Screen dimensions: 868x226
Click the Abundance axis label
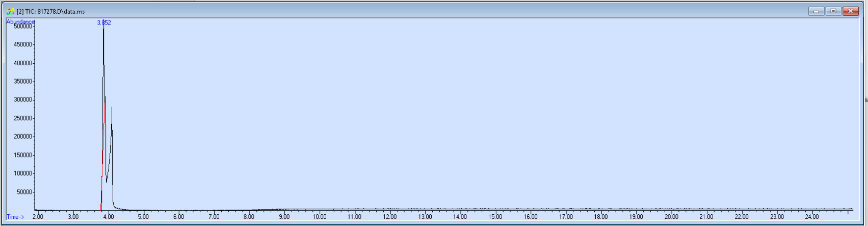click(20, 22)
